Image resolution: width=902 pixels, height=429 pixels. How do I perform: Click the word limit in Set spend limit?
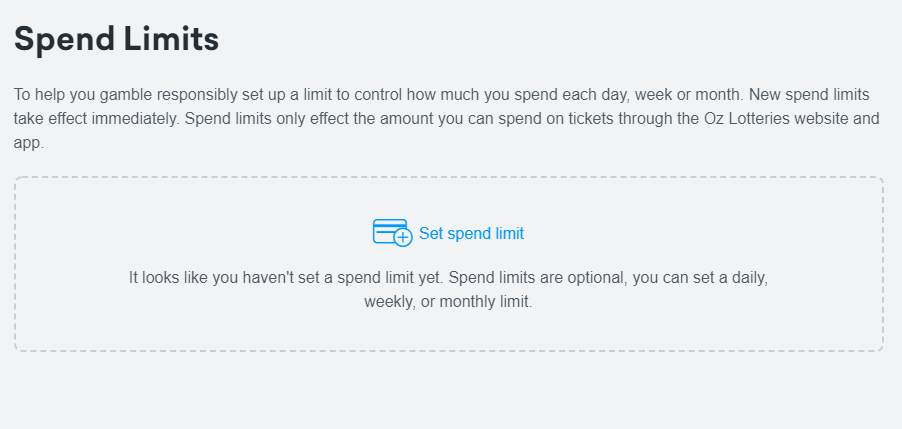pyautogui.click(x=509, y=233)
